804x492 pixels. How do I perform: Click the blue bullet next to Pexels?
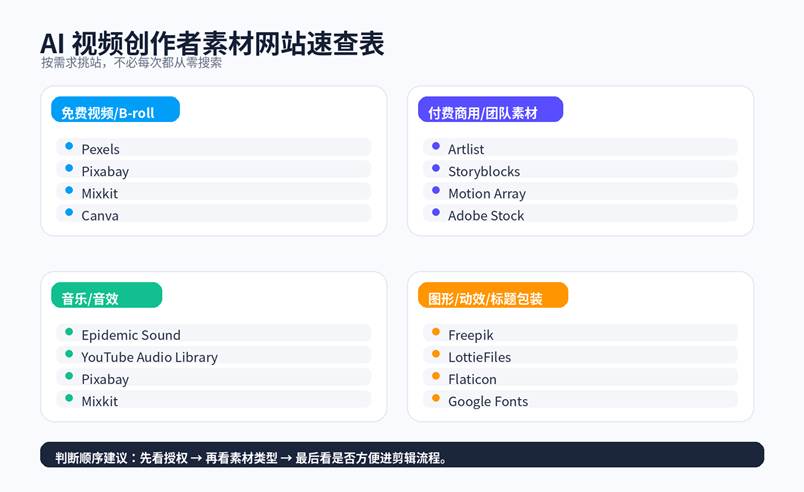click(69, 147)
